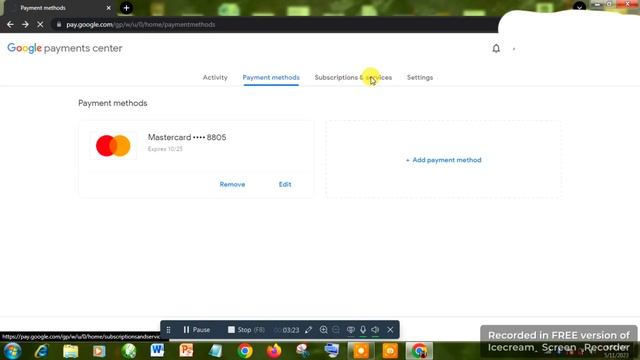This screenshot has width=640, height=360.
Task: Open the tab search dropdown arrow in the title bar
Action: coord(579,7)
